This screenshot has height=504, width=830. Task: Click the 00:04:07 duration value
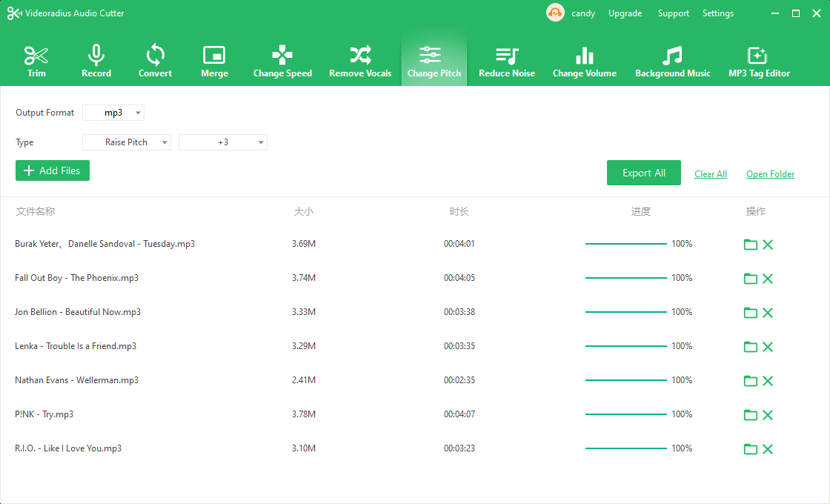[x=459, y=414]
